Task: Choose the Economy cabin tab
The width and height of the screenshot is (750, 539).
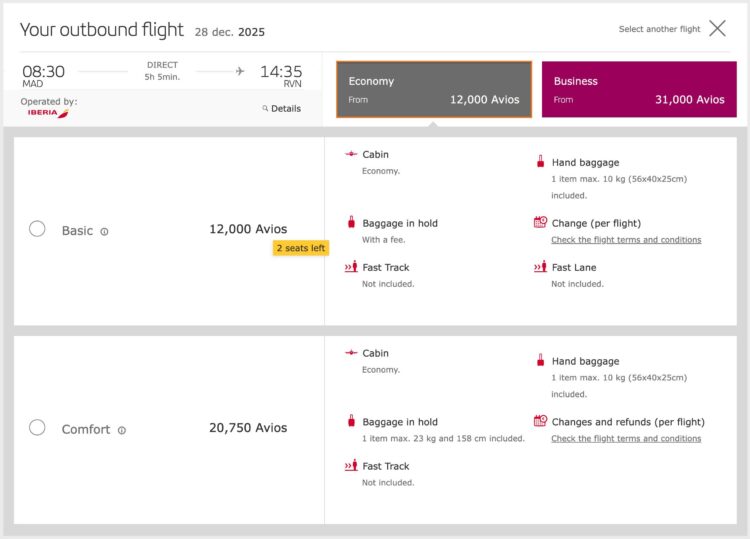Action: click(x=434, y=89)
